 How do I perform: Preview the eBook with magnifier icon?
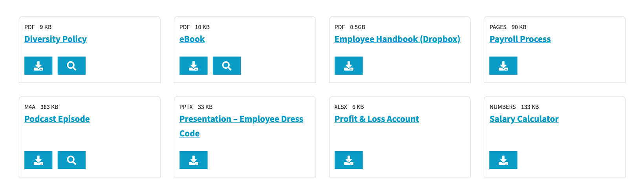227,66
